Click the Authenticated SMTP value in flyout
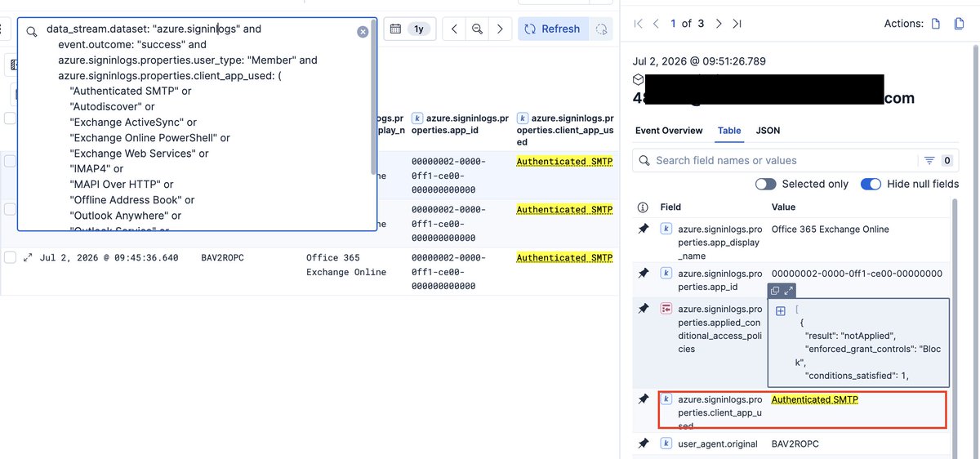The height and width of the screenshot is (459, 980). pyautogui.click(x=814, y=399)
